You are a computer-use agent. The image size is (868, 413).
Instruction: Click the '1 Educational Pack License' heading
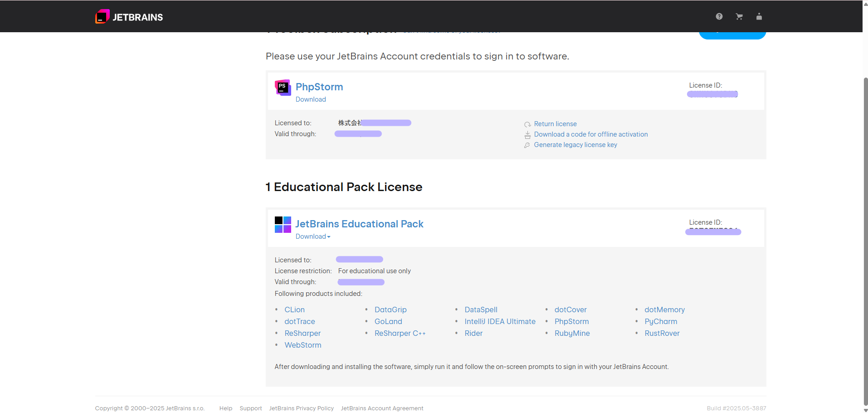click(344, 187)
